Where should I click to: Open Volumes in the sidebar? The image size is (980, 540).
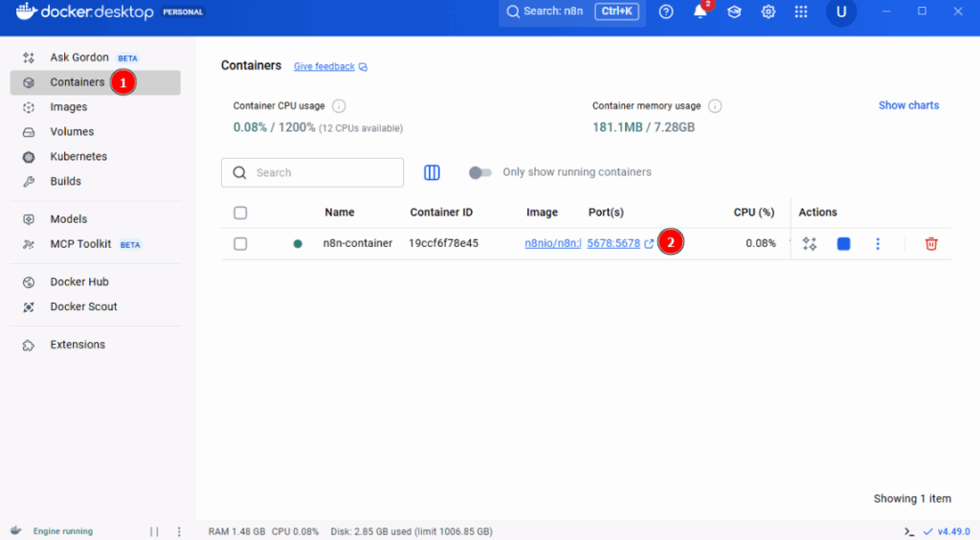(72, 132)
